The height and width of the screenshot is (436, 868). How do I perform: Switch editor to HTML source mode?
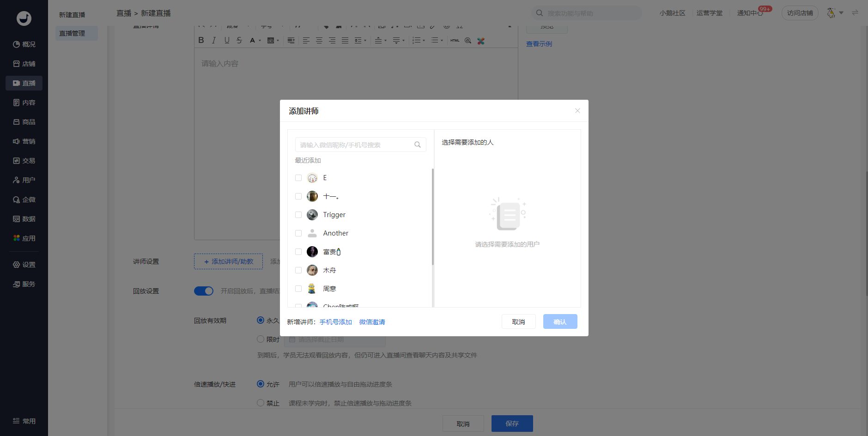[x=455, y=41]
